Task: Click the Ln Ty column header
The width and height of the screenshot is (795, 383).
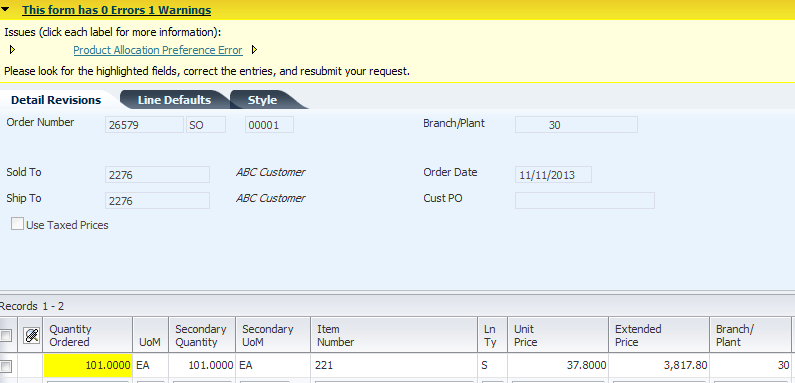Action: pyautogui.click(x=492, y=335)
